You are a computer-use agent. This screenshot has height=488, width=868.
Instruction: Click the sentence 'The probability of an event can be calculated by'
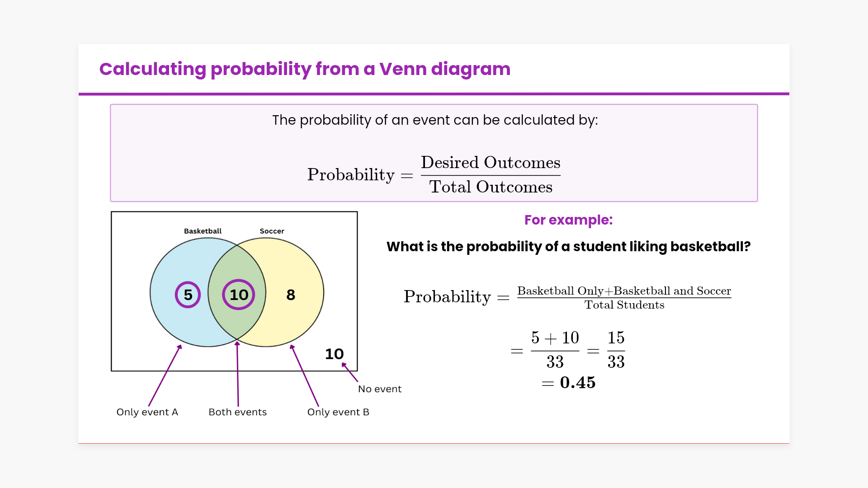click(434, 120)
